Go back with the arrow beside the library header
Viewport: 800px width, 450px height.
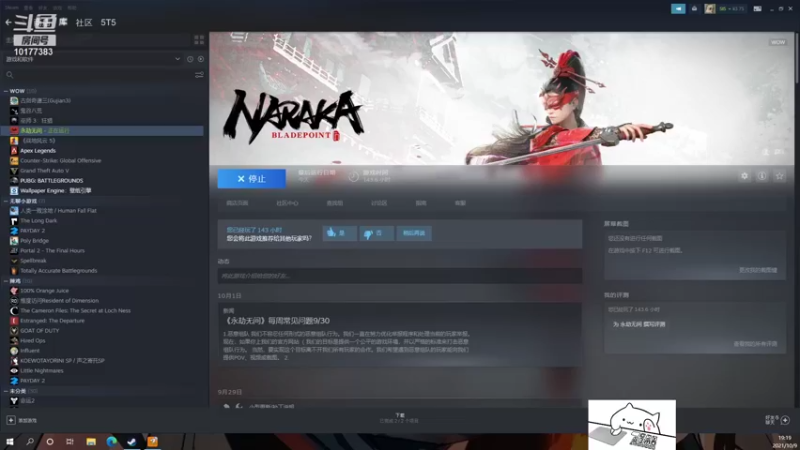(8, 22)
